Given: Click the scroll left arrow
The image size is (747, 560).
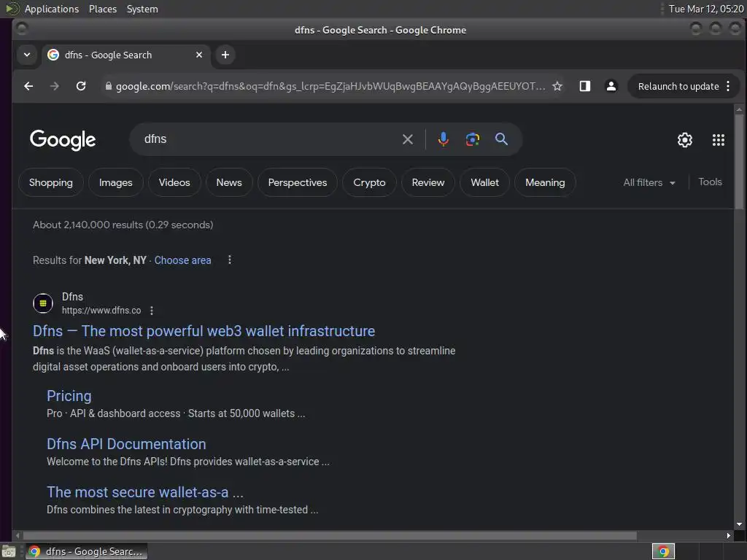Looking at the screenshot, I should pyautogui.click(x=18, y=536).
